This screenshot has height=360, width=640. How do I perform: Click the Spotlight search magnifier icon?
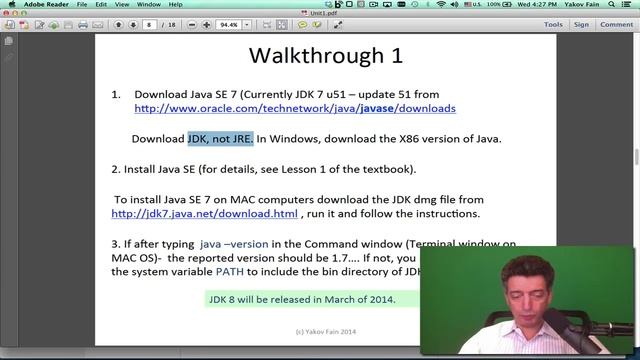(x=611, y=4)
